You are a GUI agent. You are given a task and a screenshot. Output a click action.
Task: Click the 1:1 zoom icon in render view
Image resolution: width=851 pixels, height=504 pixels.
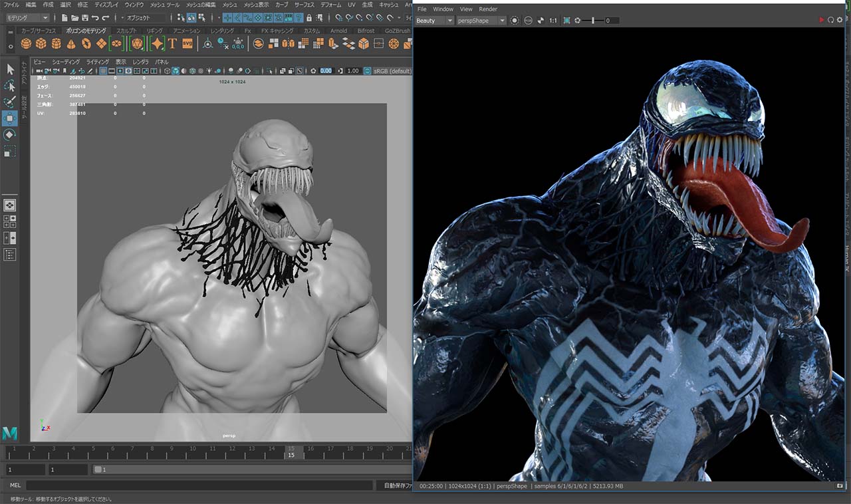553,21
